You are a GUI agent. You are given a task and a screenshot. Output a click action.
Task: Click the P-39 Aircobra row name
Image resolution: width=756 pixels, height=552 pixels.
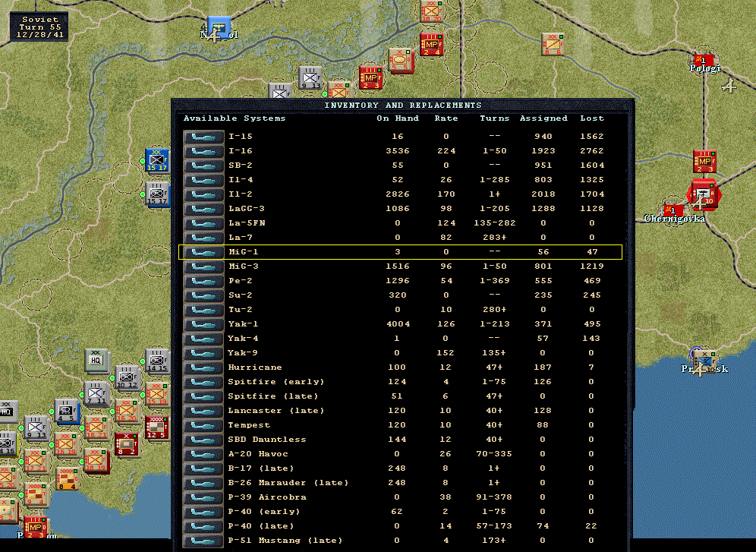267,497
